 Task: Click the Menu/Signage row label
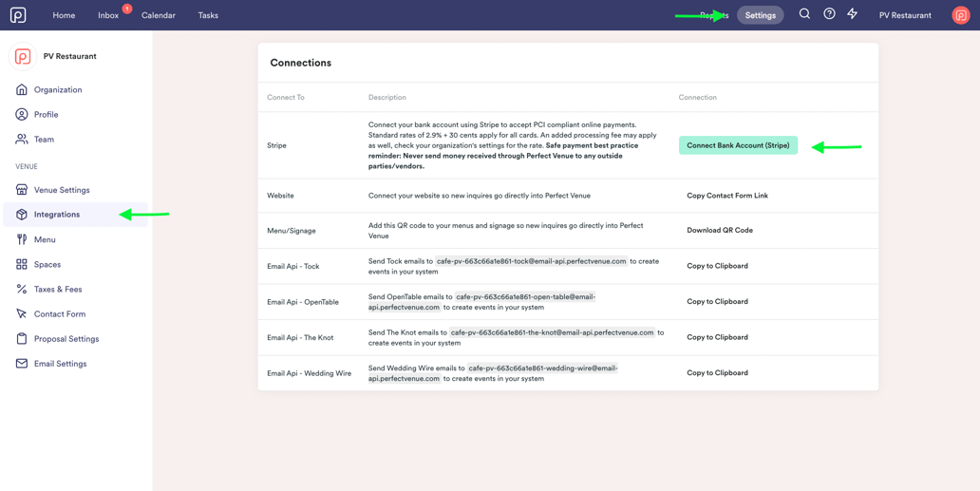[292, 230]
